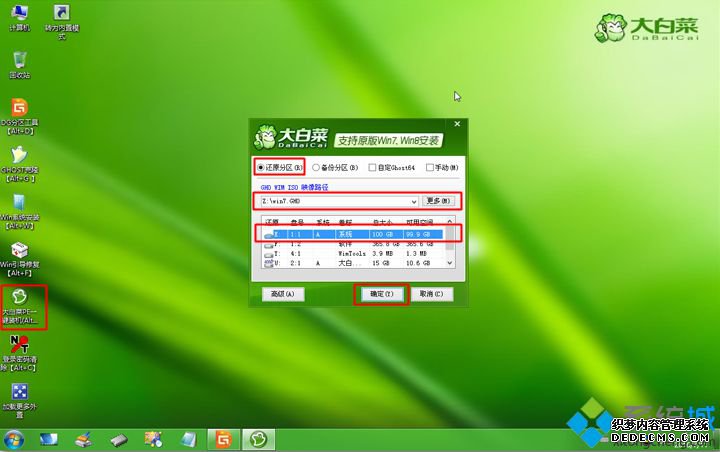Open the 回收站 recycle bin icon
The width and height of the screenshot is (720, 452).
click(x=19, y=65)
